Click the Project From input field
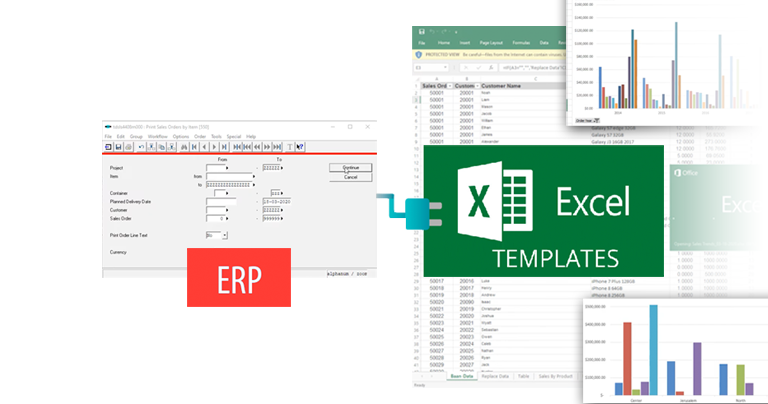 (216, 168)
